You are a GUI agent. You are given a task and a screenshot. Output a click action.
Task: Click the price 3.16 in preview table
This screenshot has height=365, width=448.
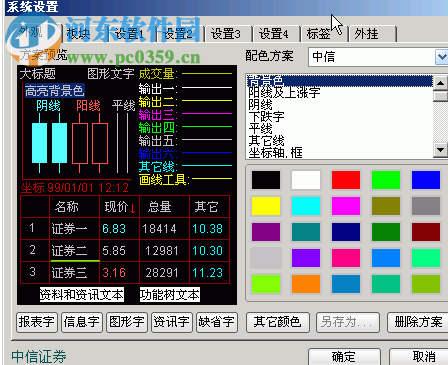coord(114,273)
